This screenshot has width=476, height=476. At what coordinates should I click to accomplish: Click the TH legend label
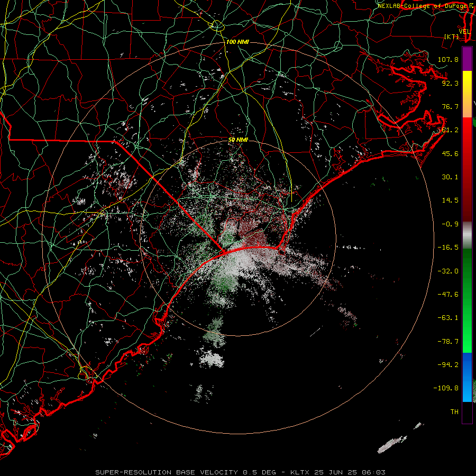pos(454,412)
